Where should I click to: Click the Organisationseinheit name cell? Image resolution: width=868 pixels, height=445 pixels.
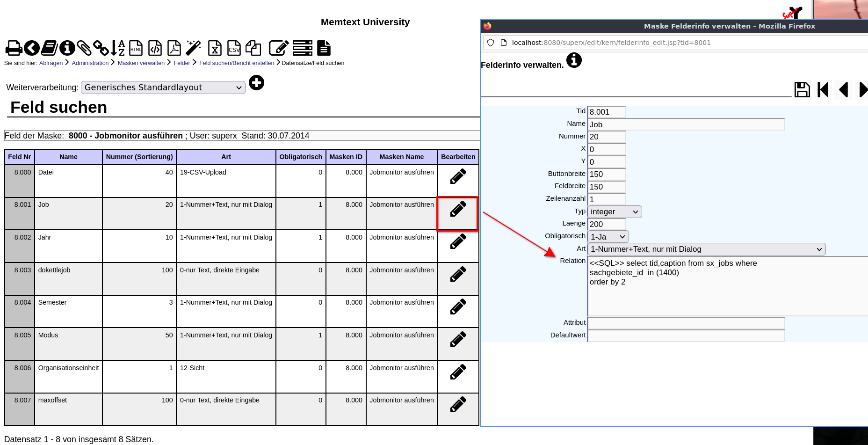[68, 377]
